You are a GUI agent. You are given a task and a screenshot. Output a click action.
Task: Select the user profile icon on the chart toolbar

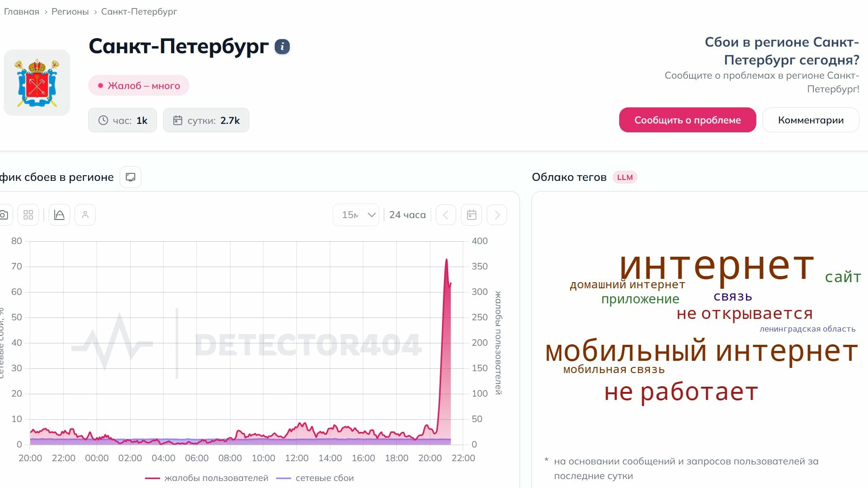click(85, 214)
